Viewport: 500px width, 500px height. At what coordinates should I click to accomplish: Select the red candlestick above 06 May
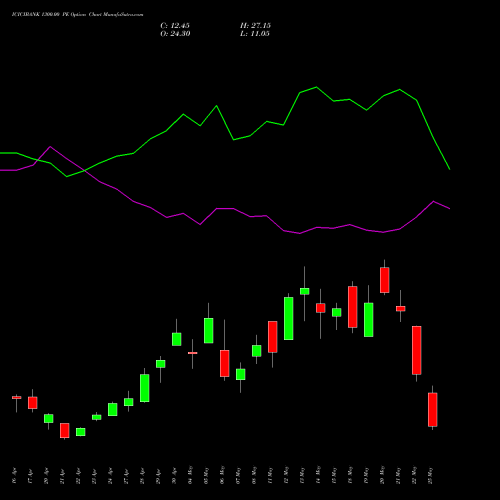click(225, 363)
